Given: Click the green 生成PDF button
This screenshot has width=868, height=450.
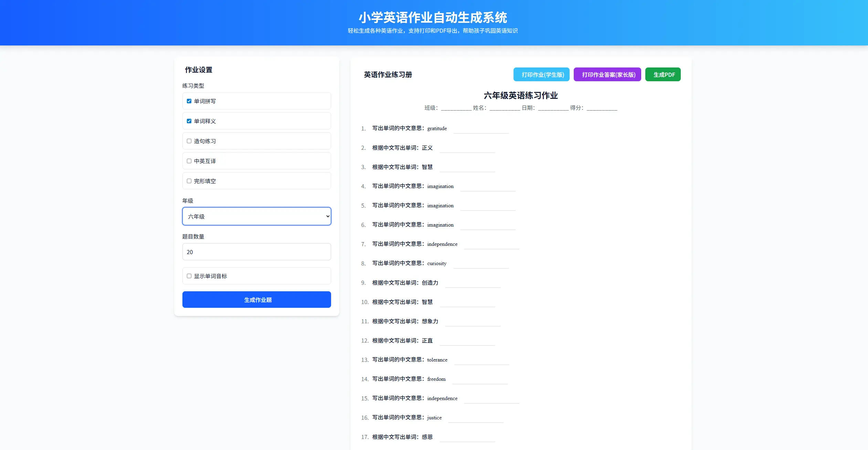Looking at the screenshot, I should [663, 74].
